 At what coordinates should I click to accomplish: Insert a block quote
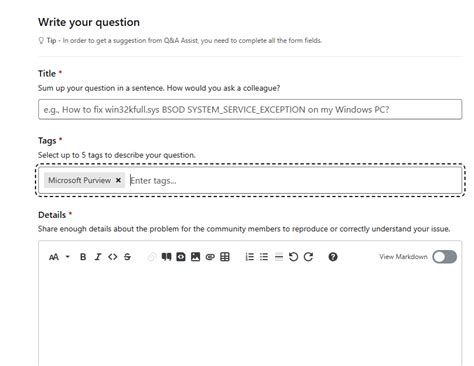coord(166,257)
